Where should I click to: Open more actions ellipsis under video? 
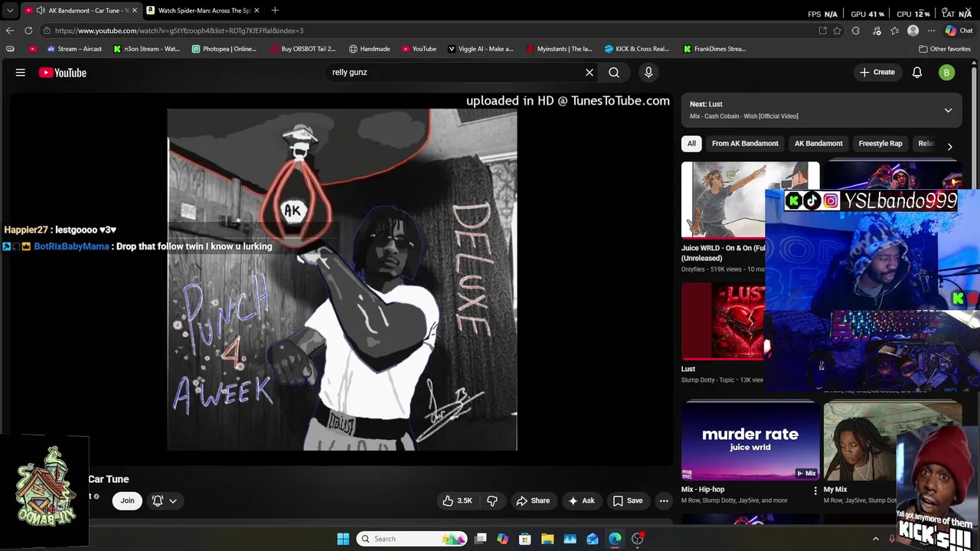664,500
